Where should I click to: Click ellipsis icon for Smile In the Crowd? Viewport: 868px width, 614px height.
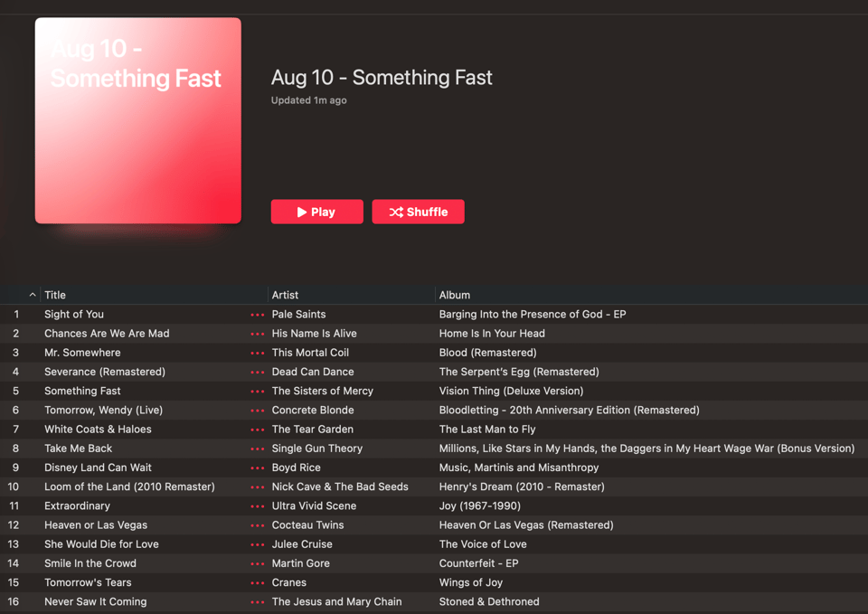pos(258,564)
